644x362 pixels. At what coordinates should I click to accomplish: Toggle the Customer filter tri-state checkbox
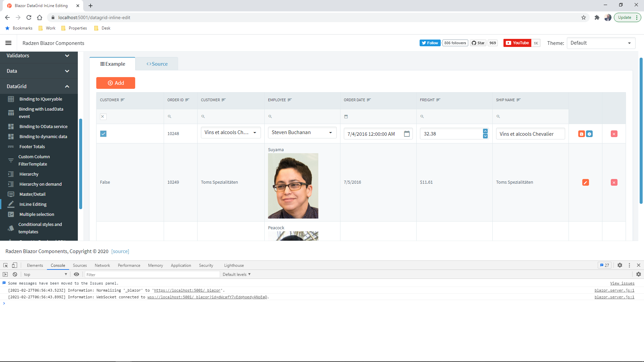103,117
